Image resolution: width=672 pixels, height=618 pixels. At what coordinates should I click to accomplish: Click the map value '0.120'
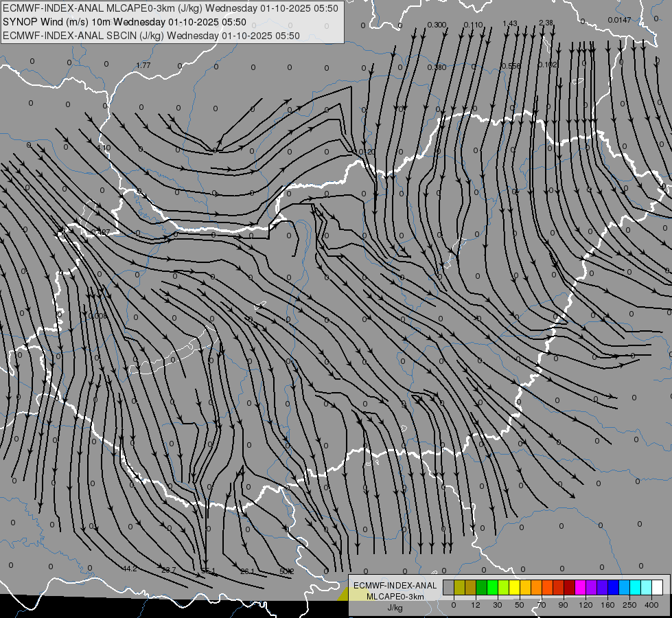365,152
